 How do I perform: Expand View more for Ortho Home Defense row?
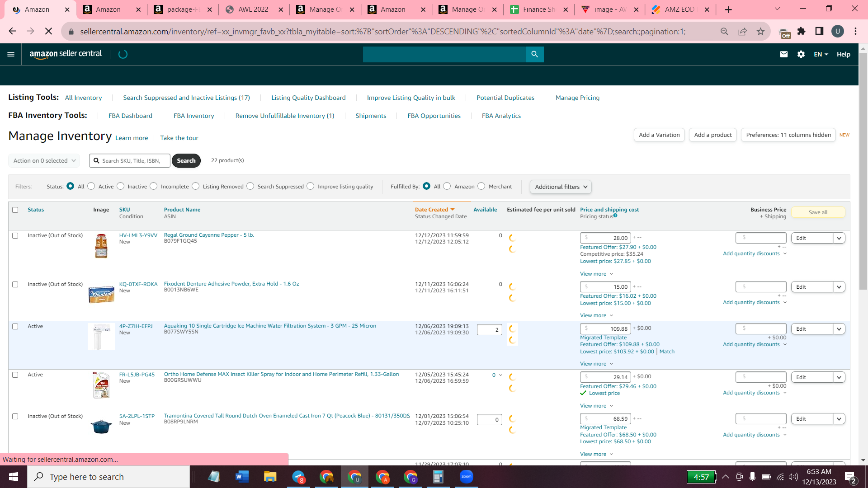click(x=596, y=406)
